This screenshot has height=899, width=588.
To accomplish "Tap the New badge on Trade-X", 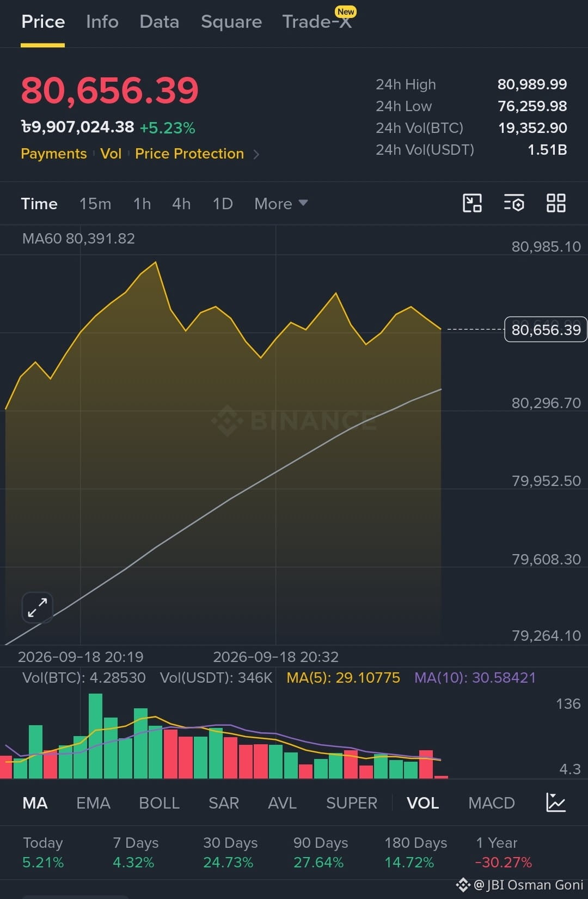I will [x=346, y=11].
